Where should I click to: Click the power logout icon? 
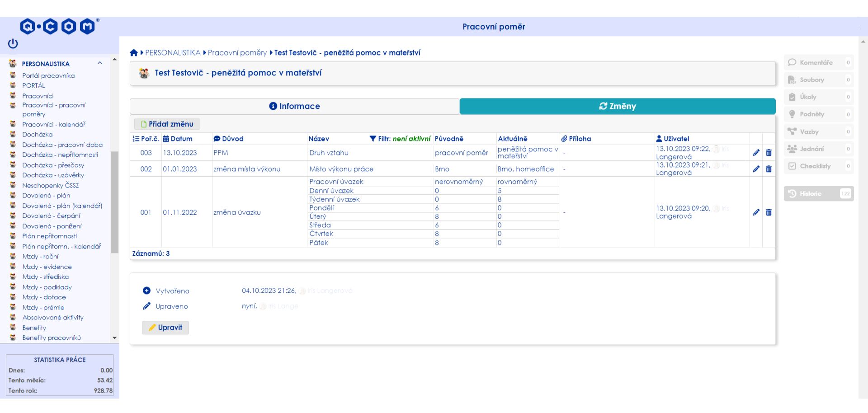coord(13,43)
